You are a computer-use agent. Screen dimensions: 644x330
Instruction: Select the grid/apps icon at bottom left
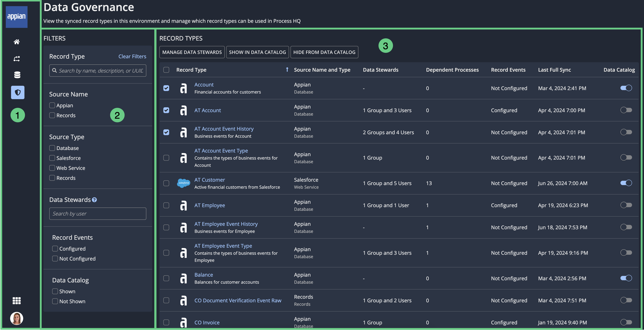tap(16, 301)
